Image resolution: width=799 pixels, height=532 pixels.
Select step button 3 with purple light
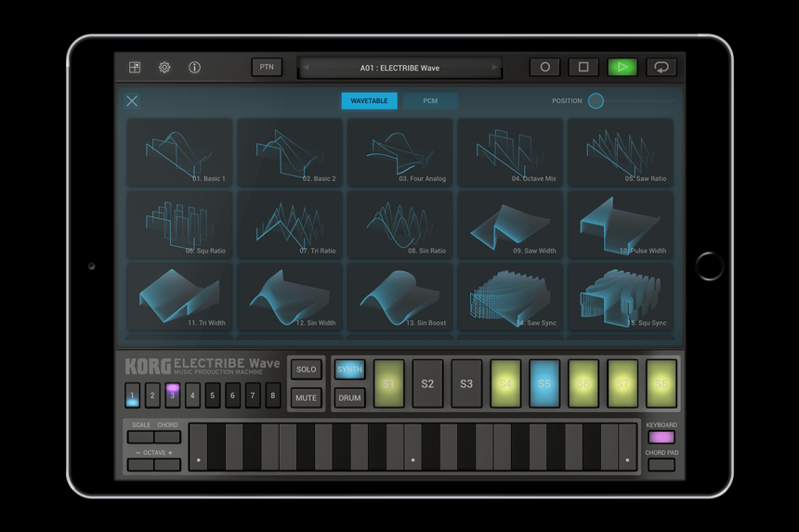click(x=172, y=396)
